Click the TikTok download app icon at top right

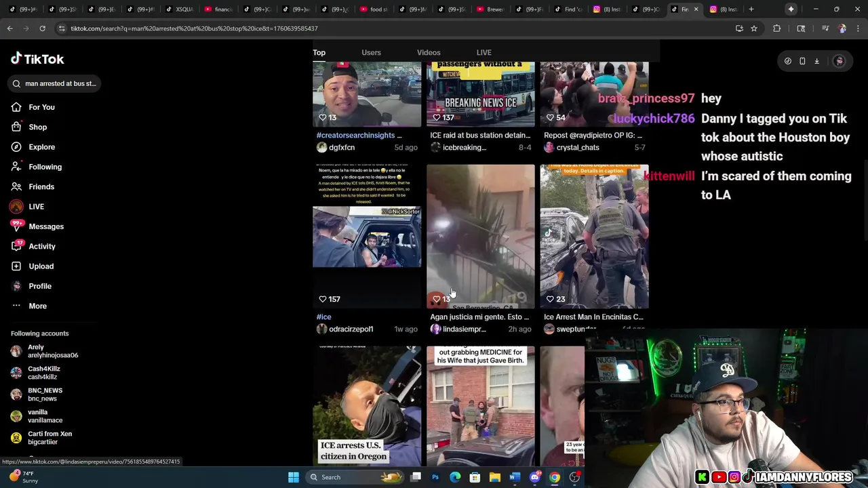tap(816, 61)
